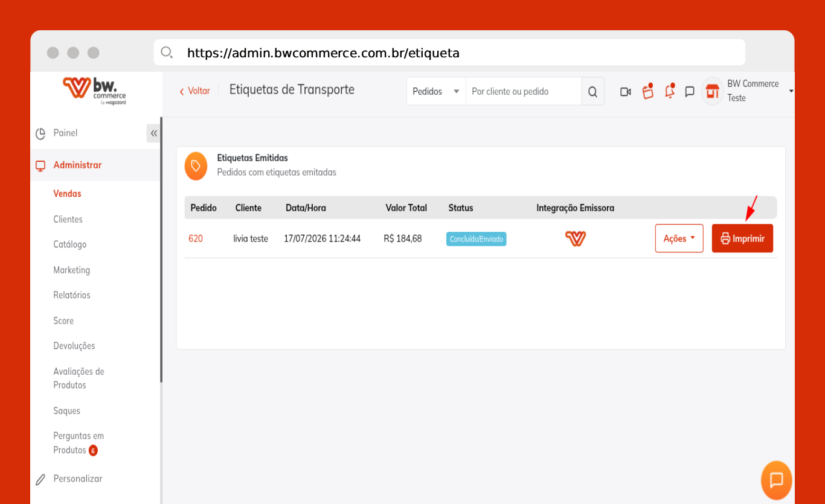Click the Cliente column header
The height and width of the screenshot is (504, 825).
point(248,208)
